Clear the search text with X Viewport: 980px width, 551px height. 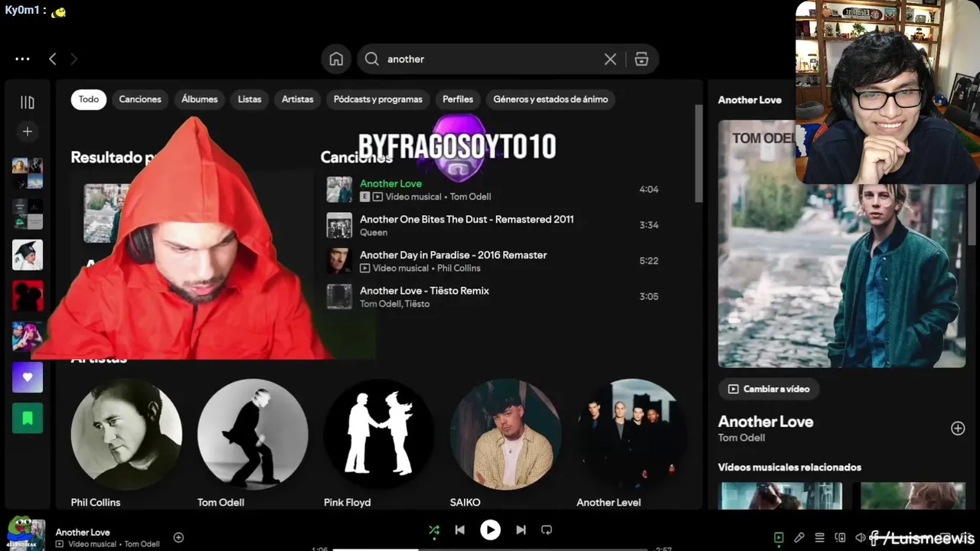(610, 59)
